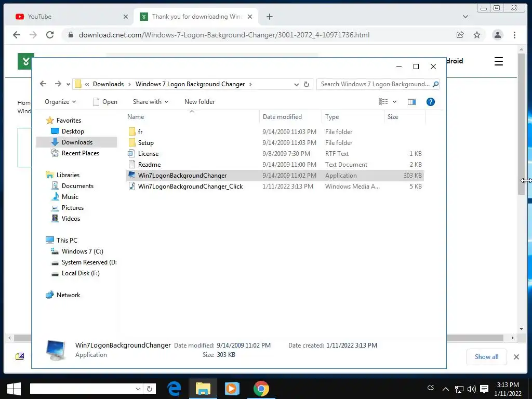Share this page icon in Chrome
This screenshot has height=399, width=532.
(x=460, y=35)
